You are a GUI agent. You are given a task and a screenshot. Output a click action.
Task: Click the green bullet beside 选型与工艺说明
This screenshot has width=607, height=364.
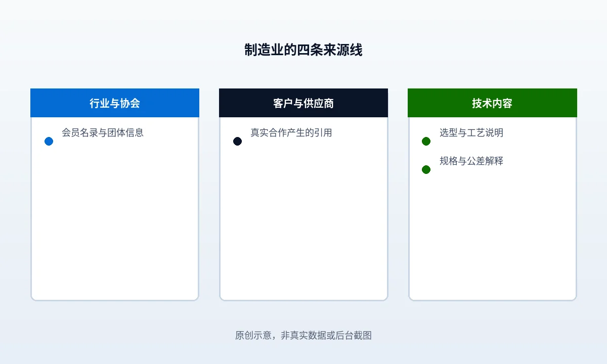pos(426,141)
